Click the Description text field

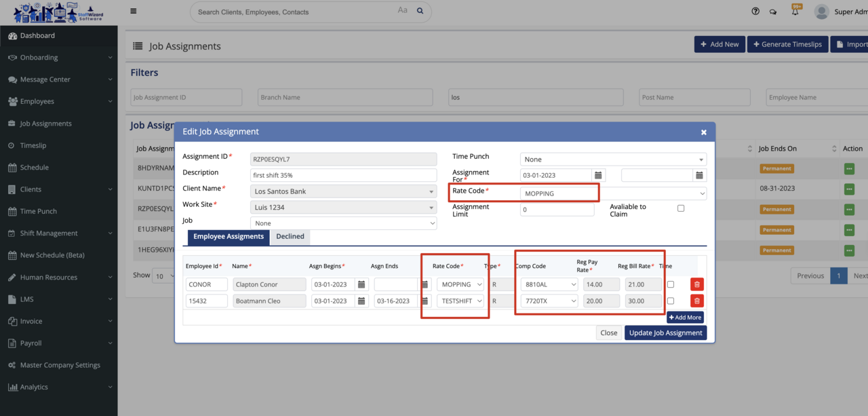click(x=343, y=175)
